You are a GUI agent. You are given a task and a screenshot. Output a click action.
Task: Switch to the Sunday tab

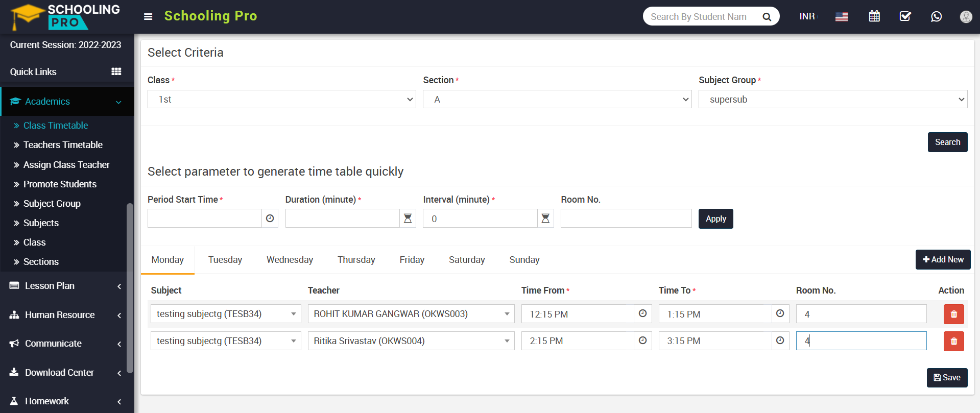(x=524, y=260)
